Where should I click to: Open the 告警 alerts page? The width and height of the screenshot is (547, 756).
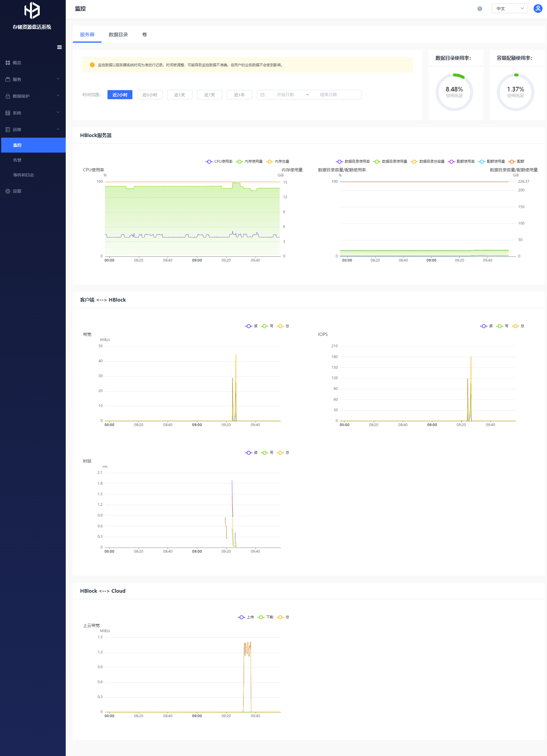pos(17,160)
